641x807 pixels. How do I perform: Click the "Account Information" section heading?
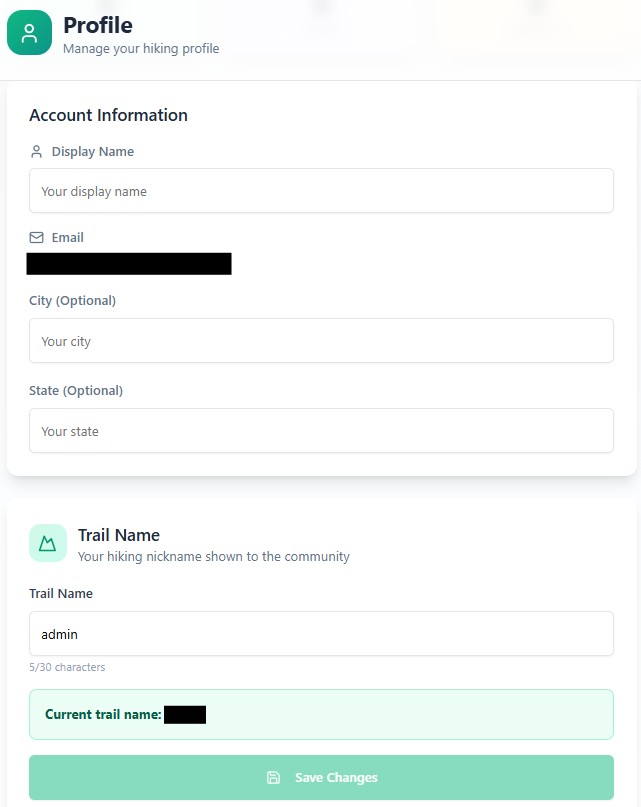[108, 115]
